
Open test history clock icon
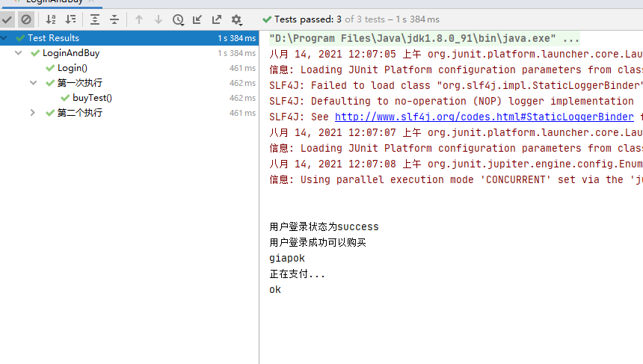click(178, 19)
